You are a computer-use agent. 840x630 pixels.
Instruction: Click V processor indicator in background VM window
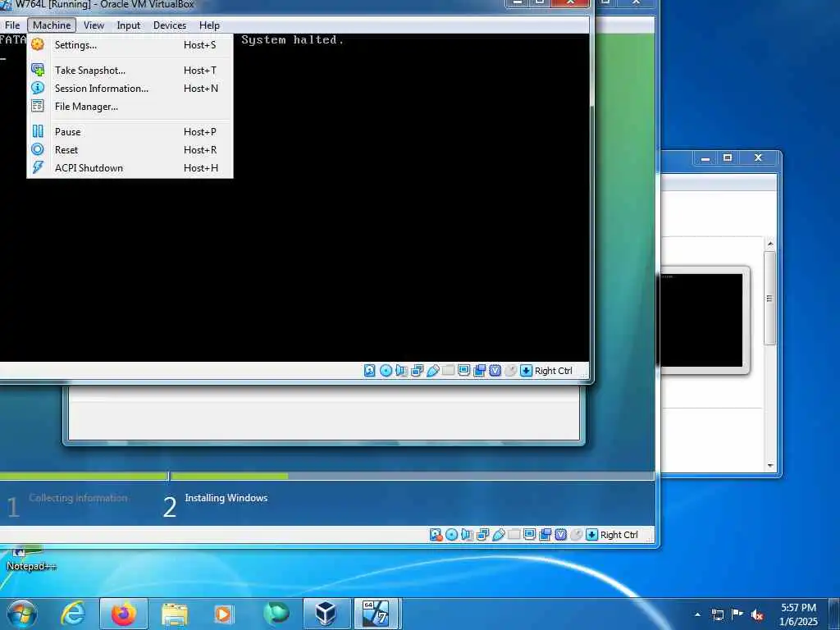click(x=561, y=535)
